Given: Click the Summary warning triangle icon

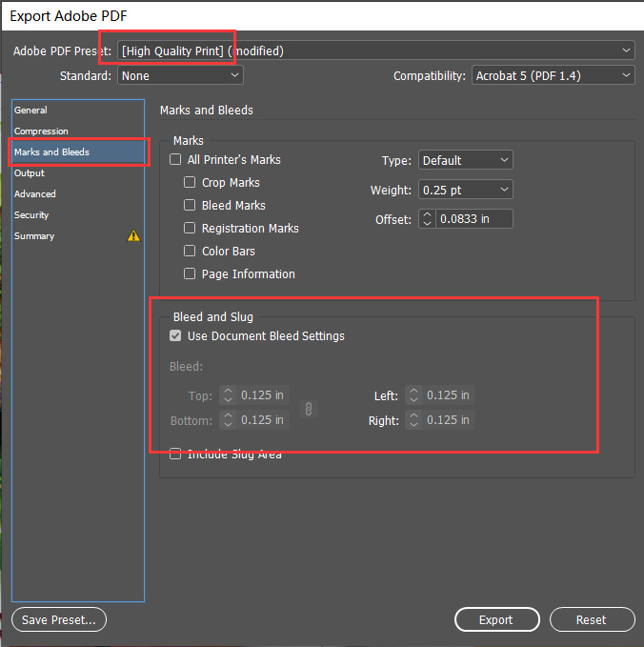Looking at the screenshot, I should tap(133, 235).
